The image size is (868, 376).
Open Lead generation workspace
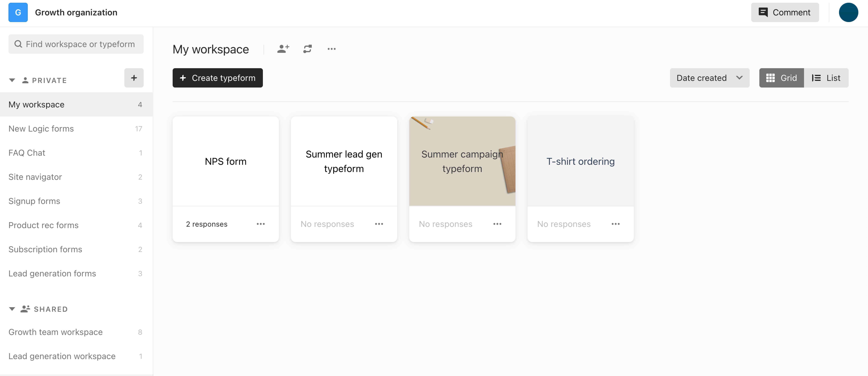[x=76, y=356]
